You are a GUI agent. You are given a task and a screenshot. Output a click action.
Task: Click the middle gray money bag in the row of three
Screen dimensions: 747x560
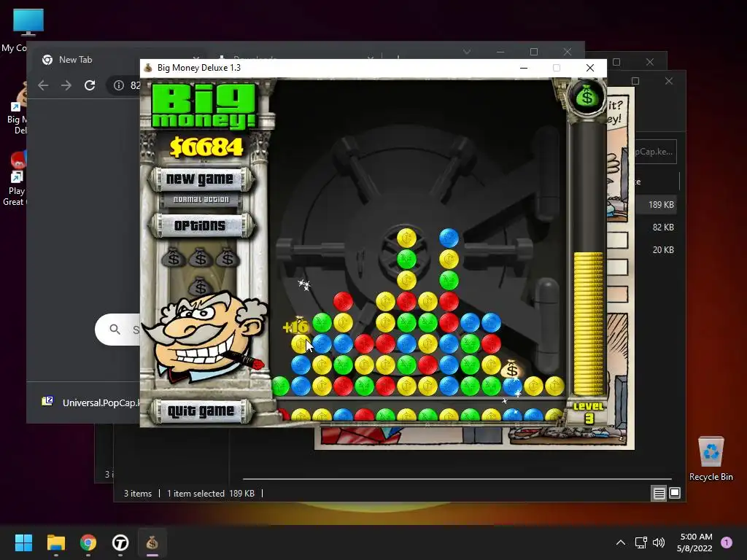click(x=201, y=257)
